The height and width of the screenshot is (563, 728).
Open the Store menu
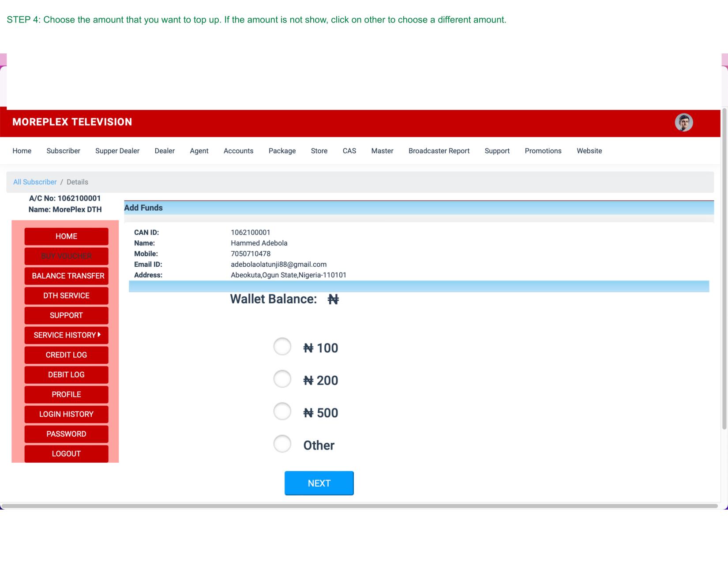click(x=319, y=151)
